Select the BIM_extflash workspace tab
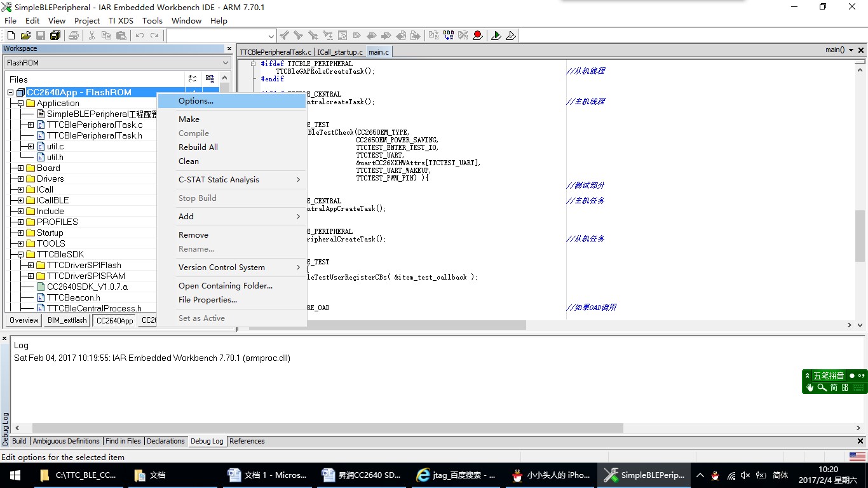This screenshot has width=868, height=488. click(x=67, y=320)
